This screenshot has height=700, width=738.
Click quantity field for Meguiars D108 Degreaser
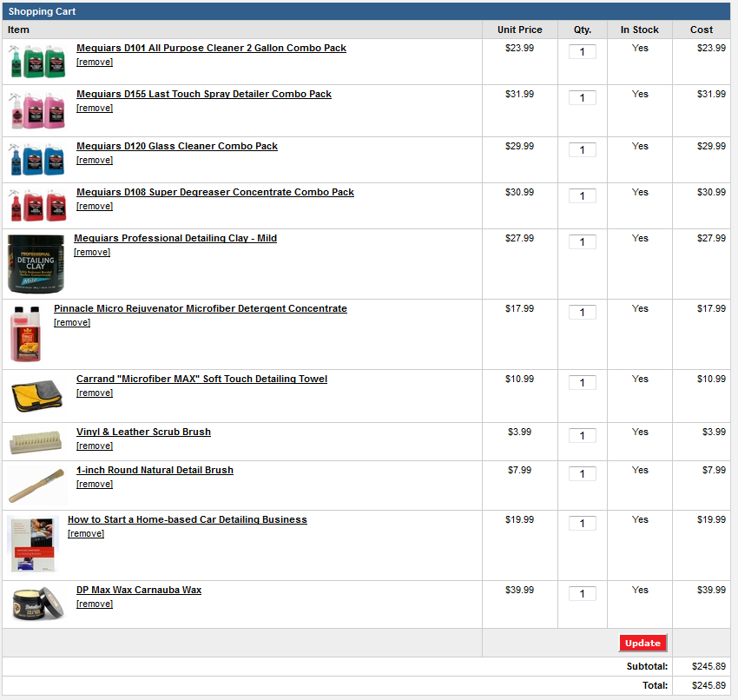pos(583,196)
